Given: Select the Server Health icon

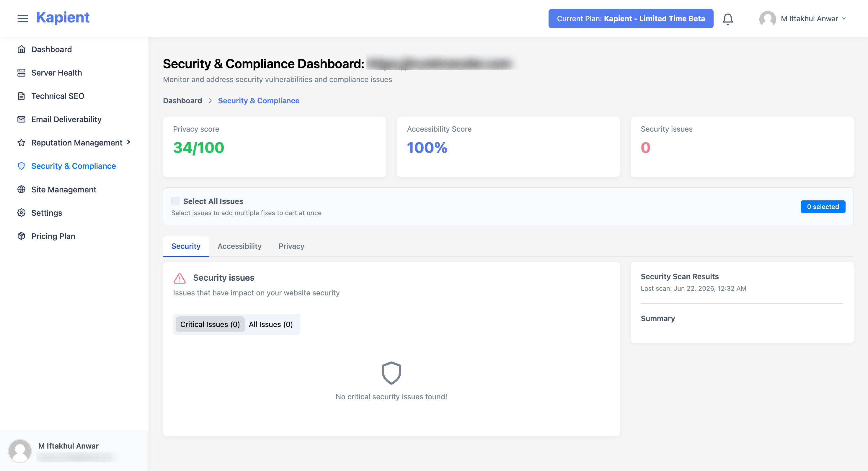Looking at the screenshot, I should tap(21, 72).
